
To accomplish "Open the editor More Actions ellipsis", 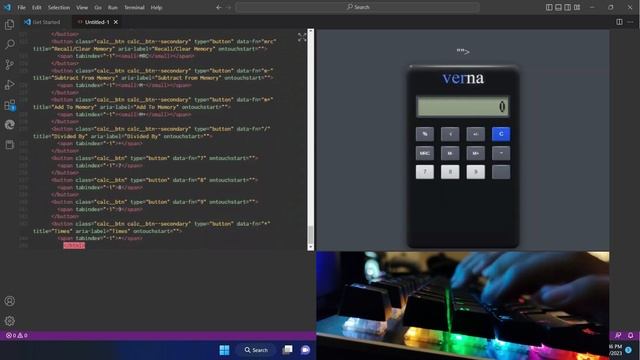I will click(x=630, y=22).
